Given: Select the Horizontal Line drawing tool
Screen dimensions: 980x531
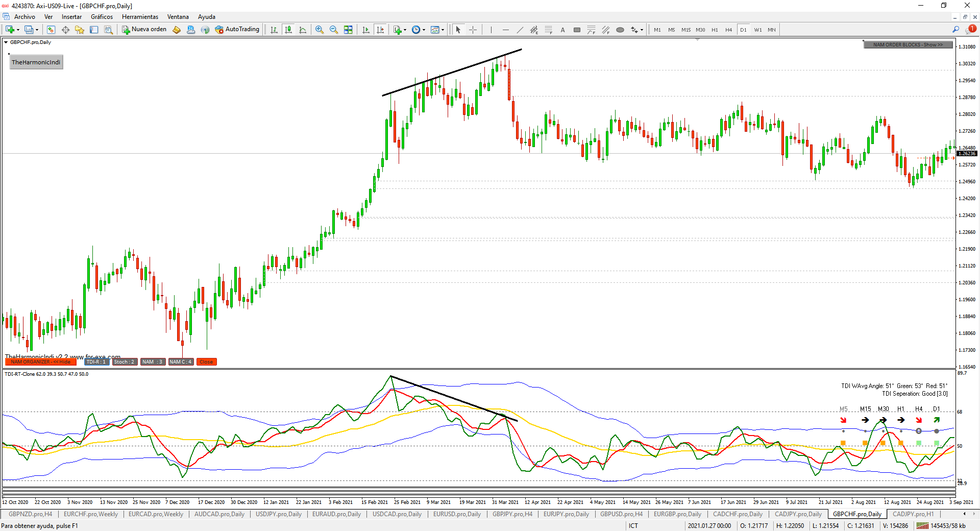Looking at the screenshot, I should pos(506,30).
